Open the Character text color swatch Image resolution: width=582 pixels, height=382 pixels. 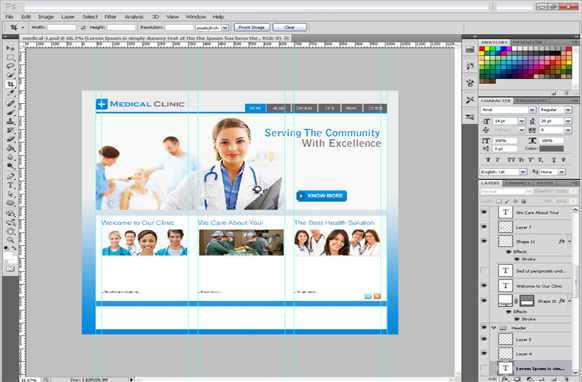[551, 148]
